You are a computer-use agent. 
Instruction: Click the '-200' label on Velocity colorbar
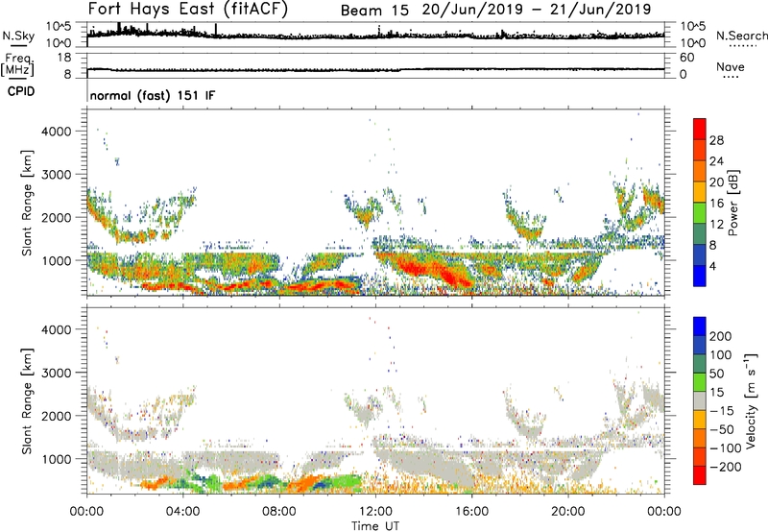[726, 467]
